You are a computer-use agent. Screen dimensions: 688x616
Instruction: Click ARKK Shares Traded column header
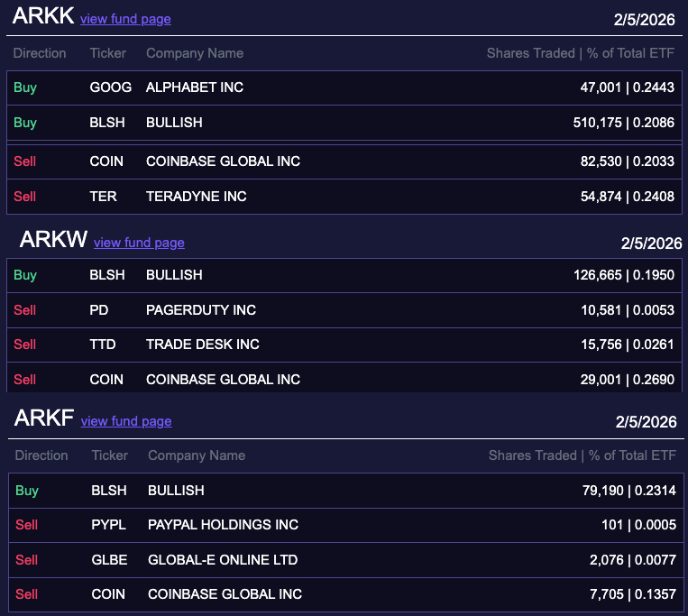[581, 53]
